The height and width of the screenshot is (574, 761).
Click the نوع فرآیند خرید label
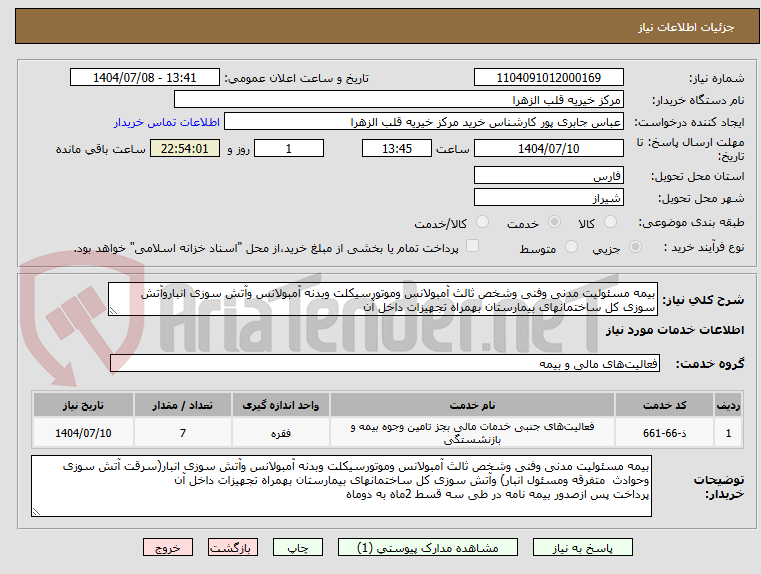tap(704, 247)
